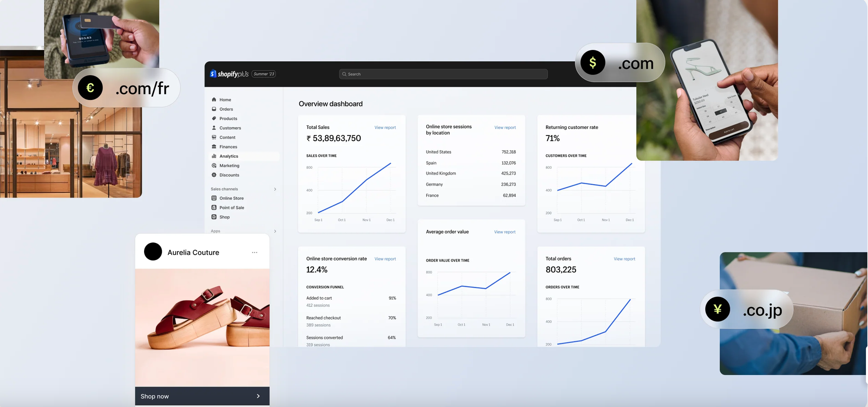868x407 pixels.
Task: Click the Germany sessions row
Action: [x=471, y=184]
